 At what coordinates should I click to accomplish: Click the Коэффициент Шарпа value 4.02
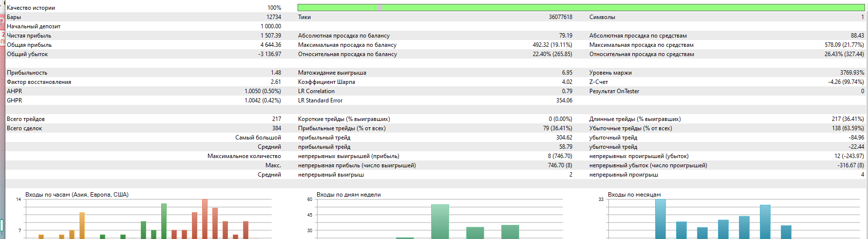[x=567, y=82]
